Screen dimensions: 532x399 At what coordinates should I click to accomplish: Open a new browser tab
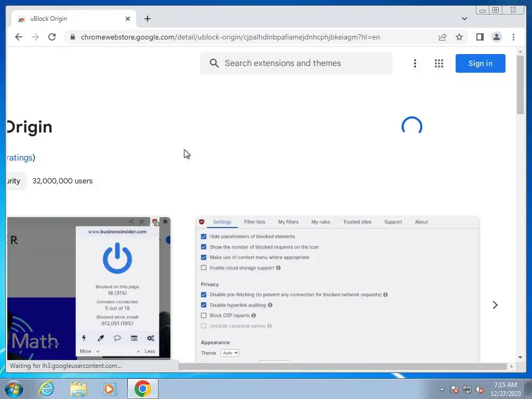coord(147,19)
